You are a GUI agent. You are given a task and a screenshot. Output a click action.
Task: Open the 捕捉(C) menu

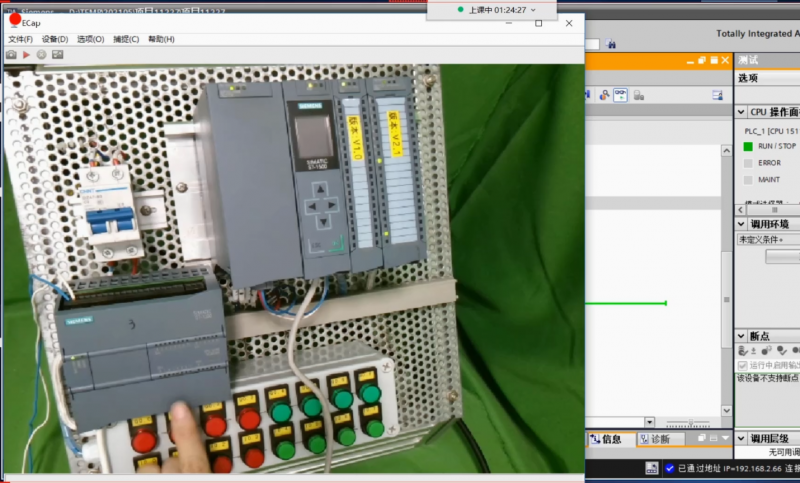[x=126, y=39]
